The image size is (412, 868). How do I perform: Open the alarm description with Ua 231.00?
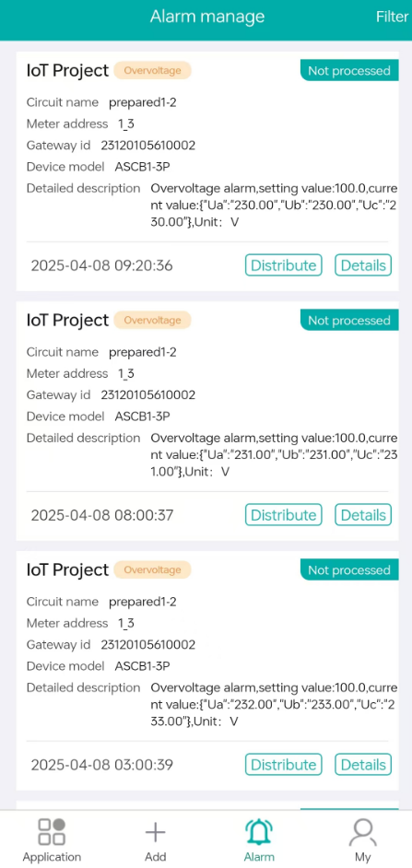coord(274,454)
